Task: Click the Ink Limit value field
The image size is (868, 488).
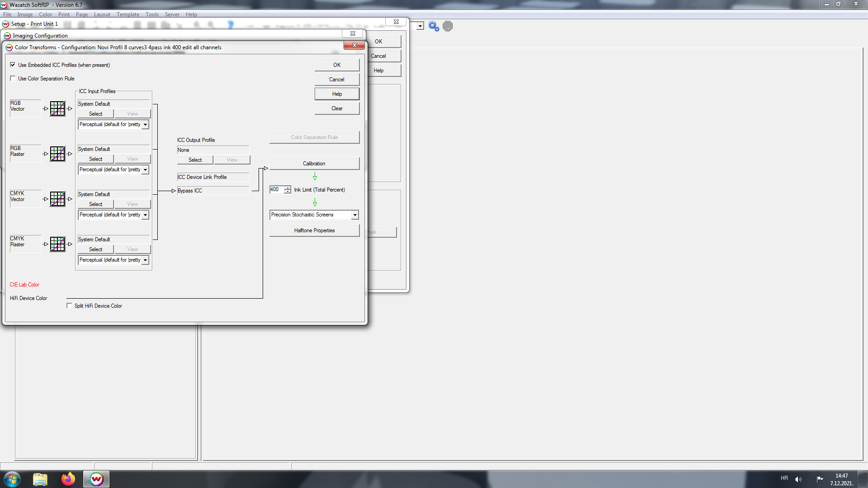Action: pos(276,189)
